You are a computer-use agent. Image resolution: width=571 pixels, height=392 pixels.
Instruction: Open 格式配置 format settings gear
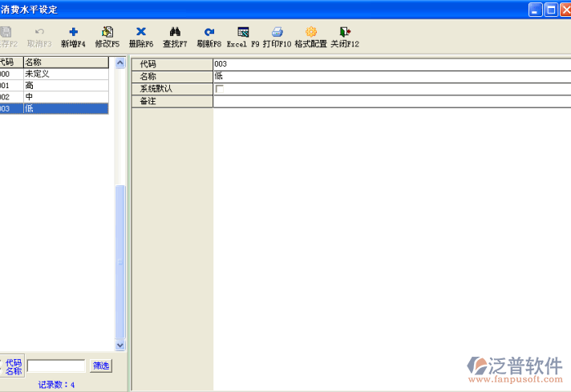(x=310, y=33)
